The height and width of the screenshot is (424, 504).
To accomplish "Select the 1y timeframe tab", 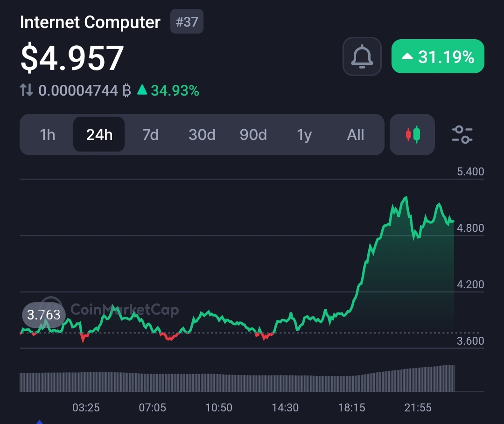I will 304,135.
